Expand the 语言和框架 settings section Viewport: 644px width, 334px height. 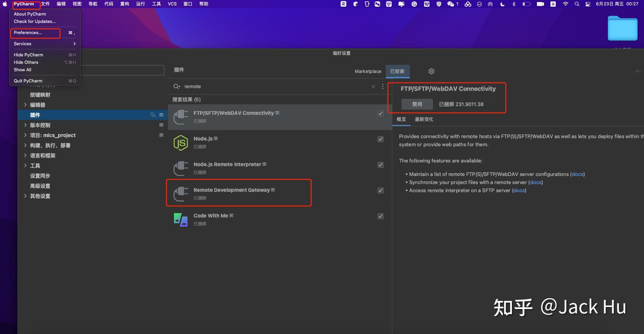[x=26, y=155]
